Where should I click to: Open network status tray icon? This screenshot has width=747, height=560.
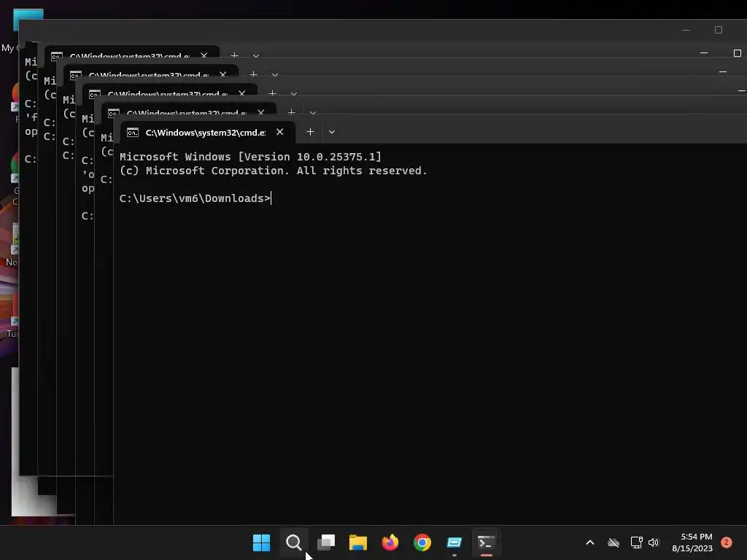(636, 542)
